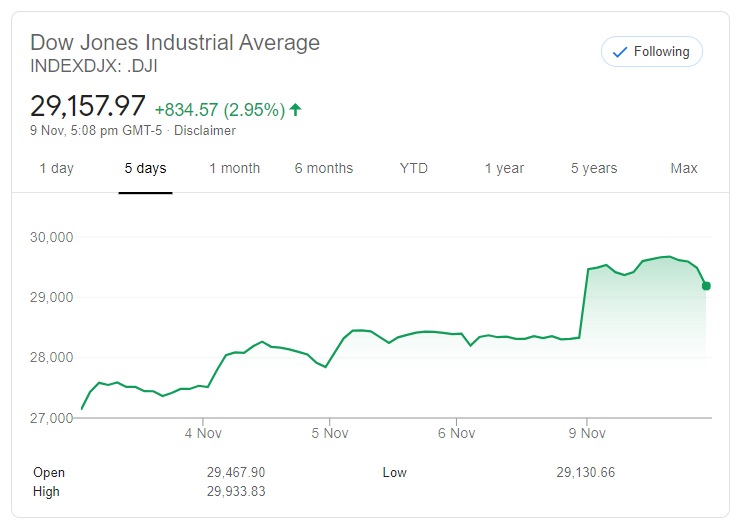
Task: Select the YTD tab
Action: click(x=413, y=168)
